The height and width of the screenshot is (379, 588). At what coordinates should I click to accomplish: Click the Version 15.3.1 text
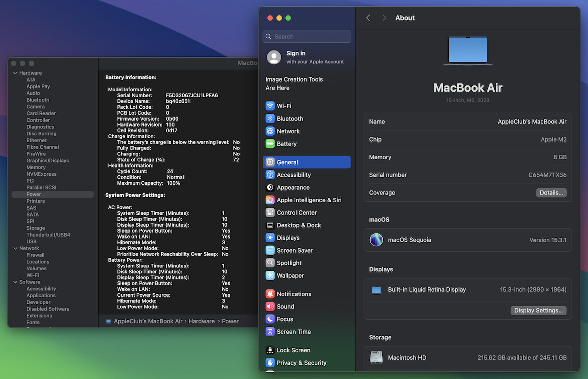[x=548, y=240]
